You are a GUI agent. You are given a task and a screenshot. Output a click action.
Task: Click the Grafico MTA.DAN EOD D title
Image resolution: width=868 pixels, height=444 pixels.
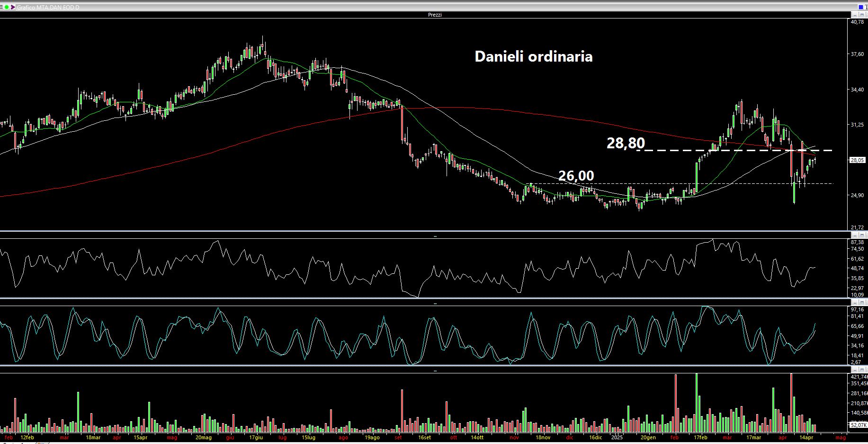pos(48,7)
